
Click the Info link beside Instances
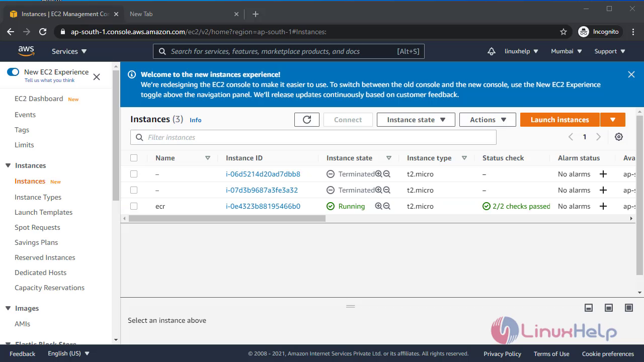196,120
